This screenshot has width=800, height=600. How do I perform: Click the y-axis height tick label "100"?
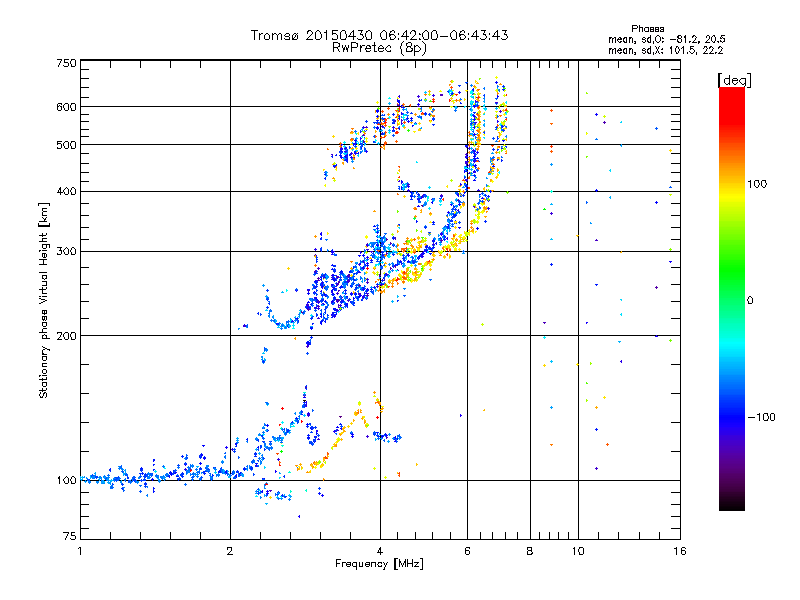tap(66, 481)
